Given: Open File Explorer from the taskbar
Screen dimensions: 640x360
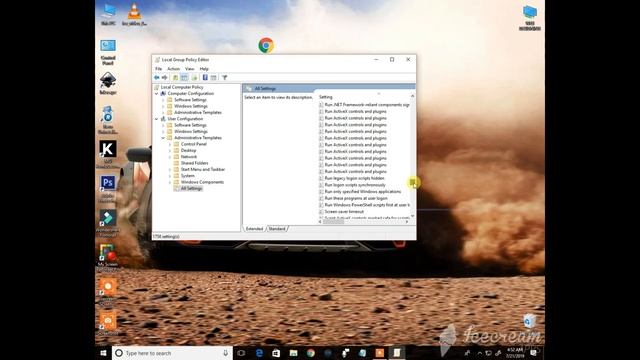Looking at the screenshot, I should pyautogui.click(x=293, y=353).
